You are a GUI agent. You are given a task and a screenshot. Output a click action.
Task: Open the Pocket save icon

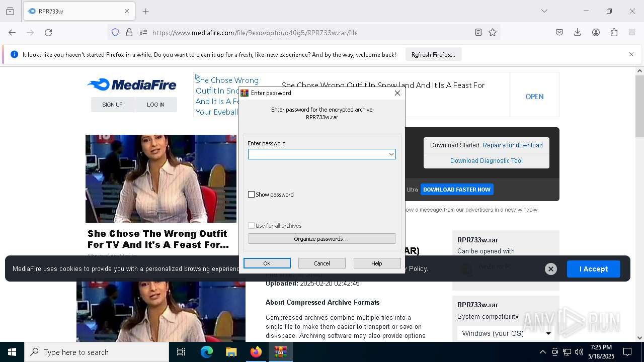(559, 32)
